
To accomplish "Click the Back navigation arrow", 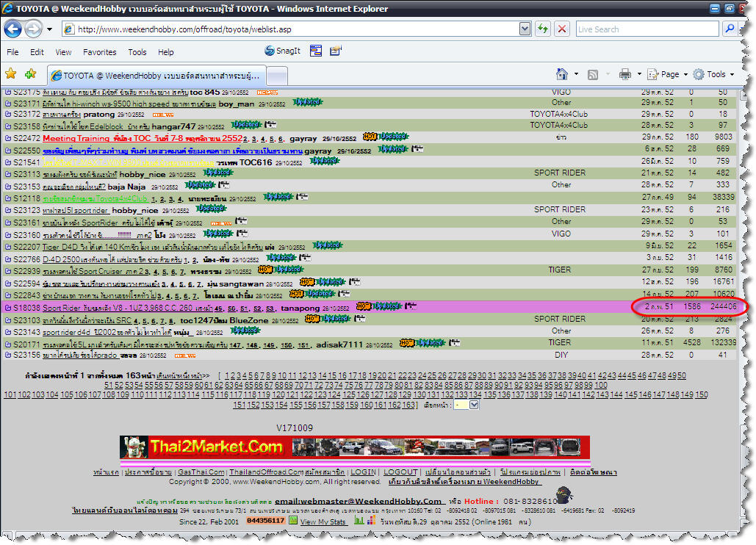I will click(x=13, y=29).
